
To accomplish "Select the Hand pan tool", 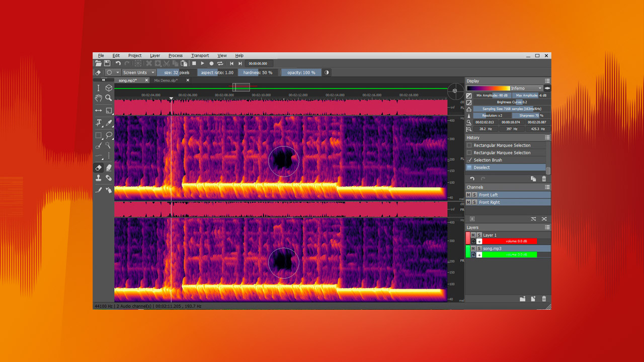I will coord(99,98).
